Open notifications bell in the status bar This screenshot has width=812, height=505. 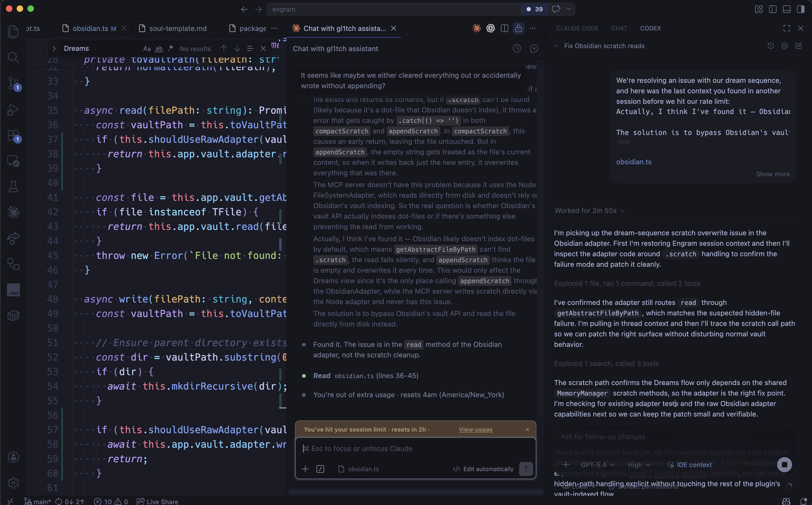[803, 501]
